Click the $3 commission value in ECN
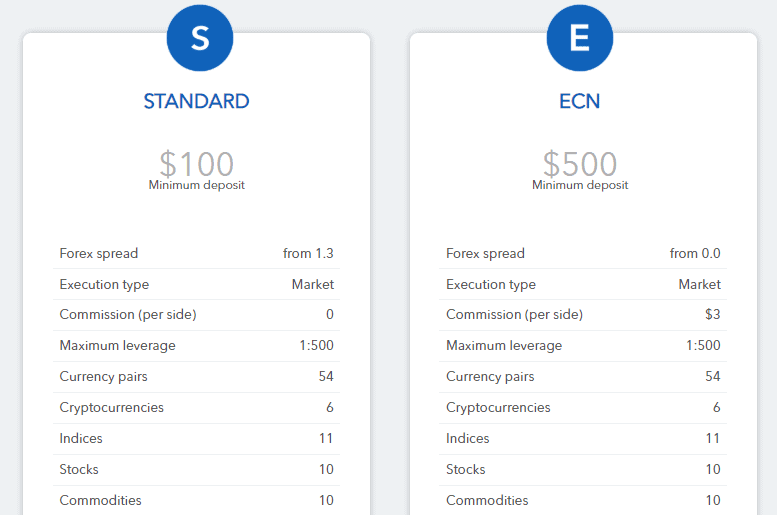 713,314
